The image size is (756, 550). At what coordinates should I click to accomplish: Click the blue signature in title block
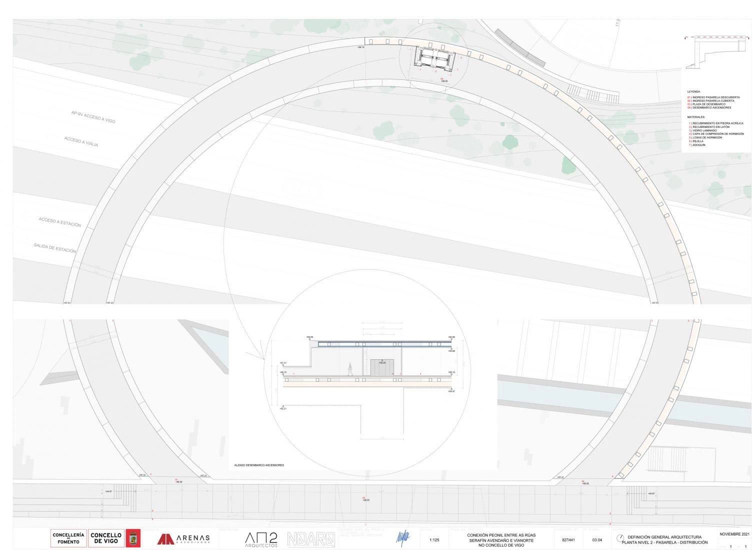tap(402, 538)
